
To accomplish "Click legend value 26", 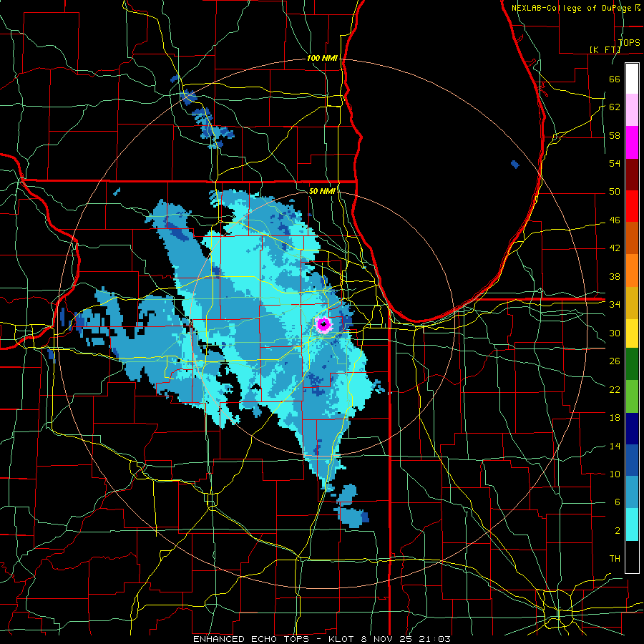I will (x=615, y=361).
